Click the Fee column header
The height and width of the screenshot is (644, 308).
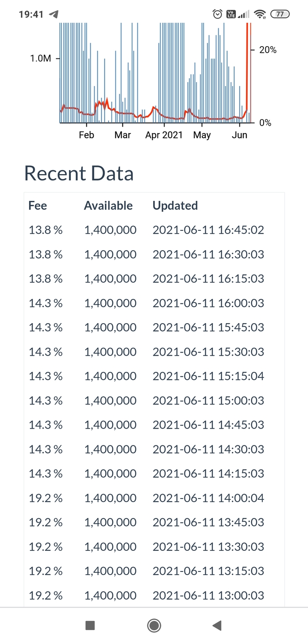38,206
